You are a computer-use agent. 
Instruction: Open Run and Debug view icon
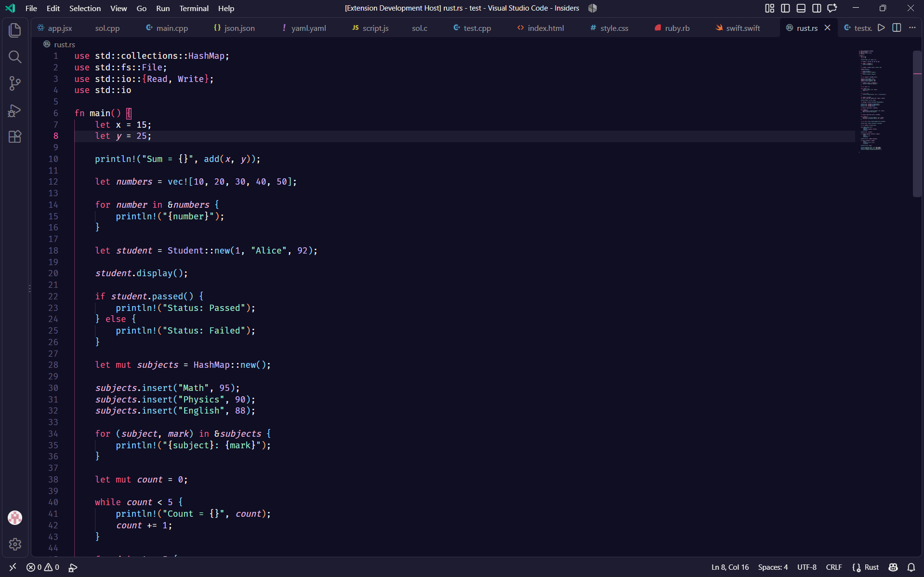pos(15,110)
